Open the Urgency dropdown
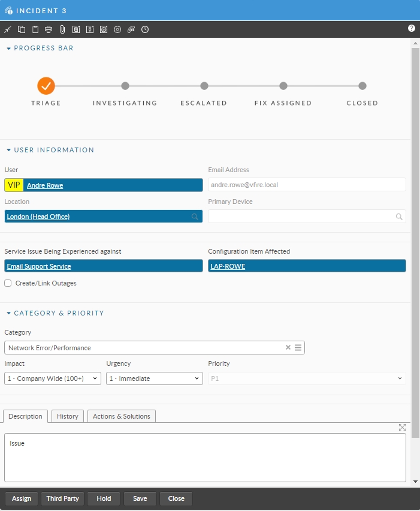Viewport: 420px width, 511px height. tap(155, 378)
